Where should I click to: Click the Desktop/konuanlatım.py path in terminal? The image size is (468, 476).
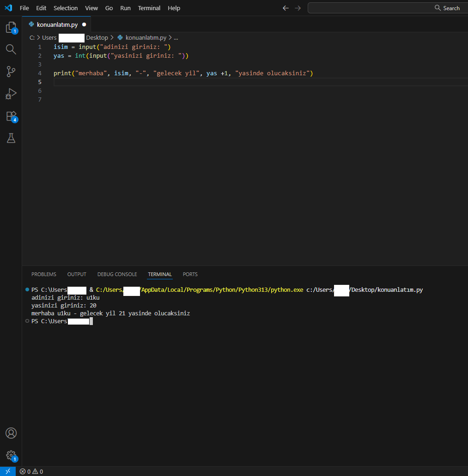387,289
